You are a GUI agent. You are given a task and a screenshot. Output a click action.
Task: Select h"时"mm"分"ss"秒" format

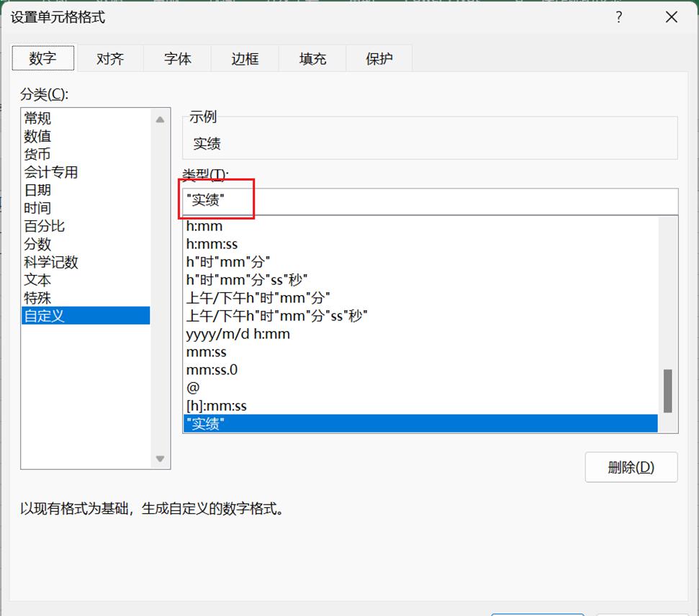(420, 280)
